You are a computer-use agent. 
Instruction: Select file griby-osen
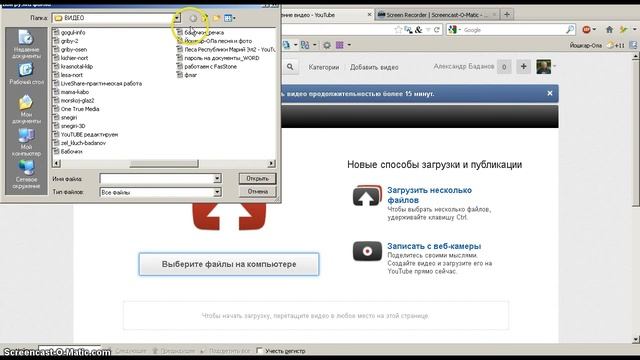(70, 49)
